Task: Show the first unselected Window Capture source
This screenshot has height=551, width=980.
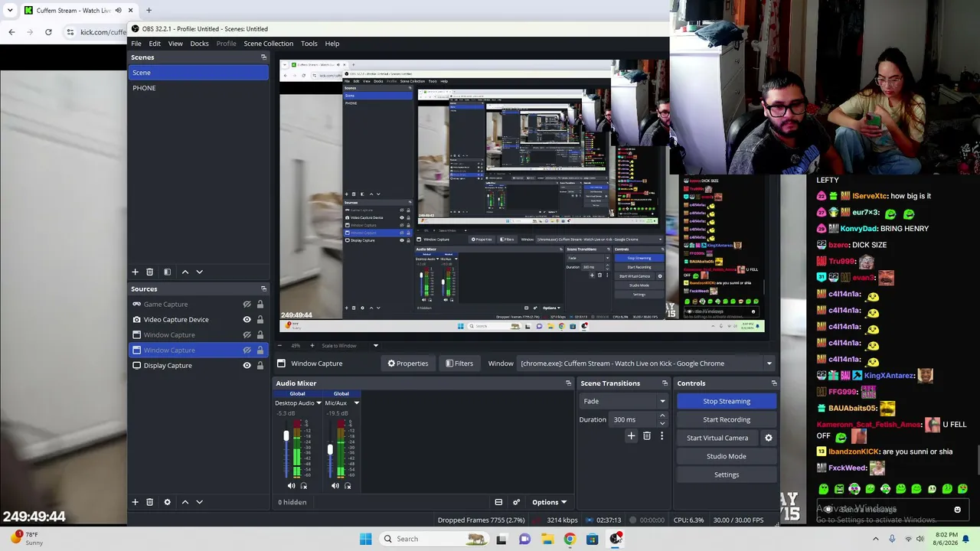Action: 247,335
